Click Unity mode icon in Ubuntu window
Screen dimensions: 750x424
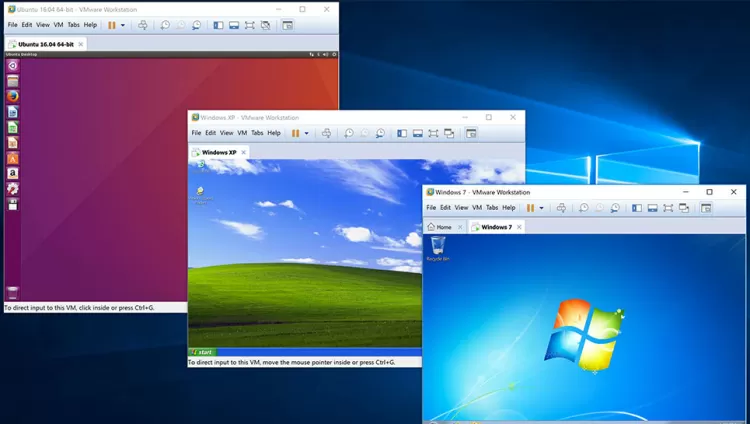tap(265, 25)
